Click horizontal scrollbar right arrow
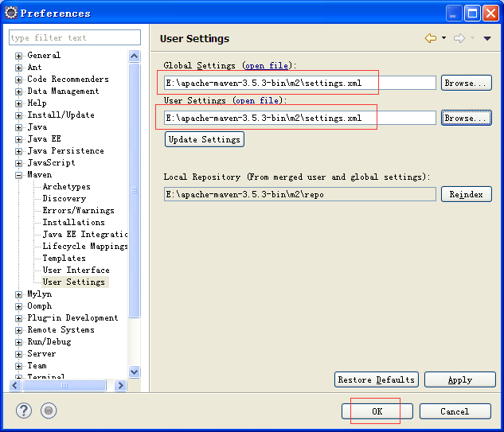Screen dimensions: 504x432 pyautogui.click(x=120, y=385)
